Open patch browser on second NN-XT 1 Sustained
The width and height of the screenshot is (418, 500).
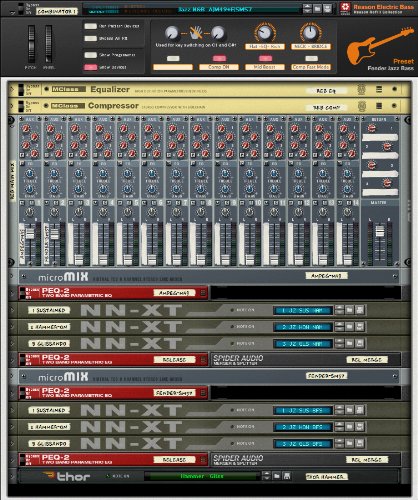click(349, 410)
